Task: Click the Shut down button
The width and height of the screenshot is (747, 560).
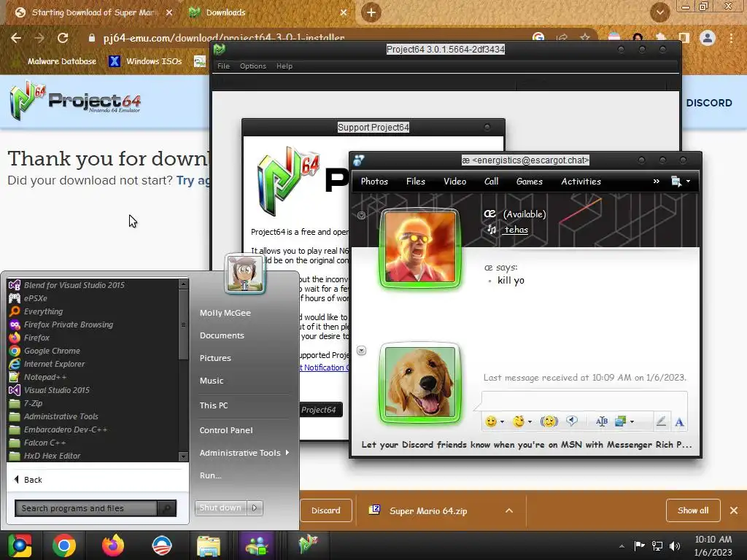Action: (x=220, y=508)
